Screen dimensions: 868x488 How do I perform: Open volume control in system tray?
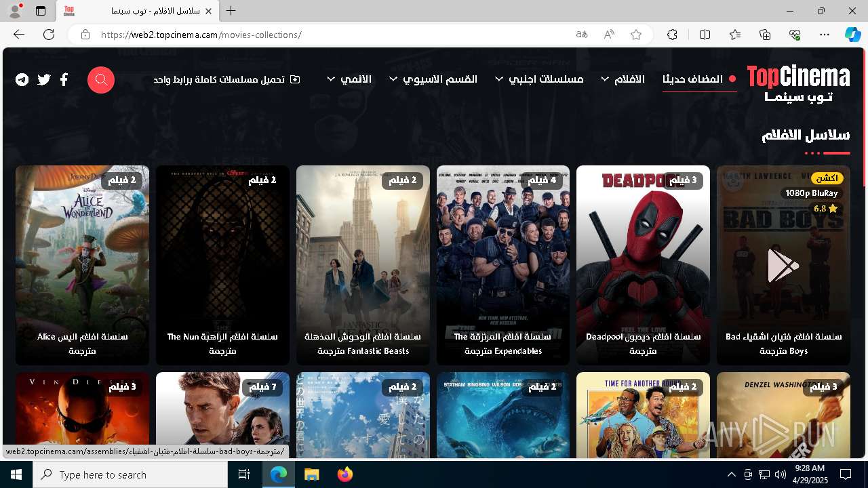pyautogui.click(x=780, y=474)
